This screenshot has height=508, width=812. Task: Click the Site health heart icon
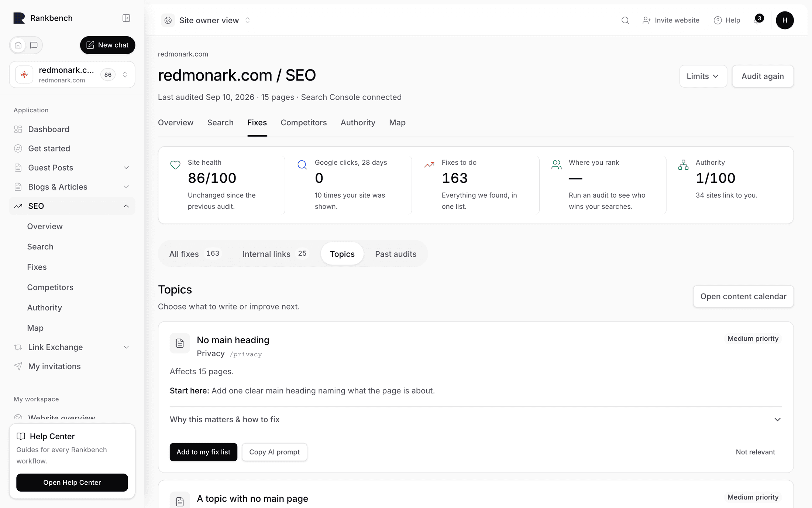175,165
